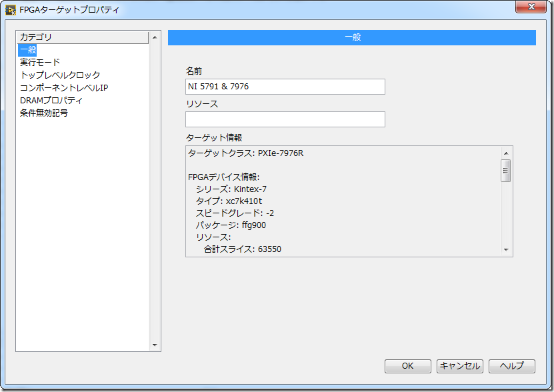The width and height of the screenshot is (554, 392).
Task: Click the LabVIEW icon in the title bar
Action: pyautogui.click(x=11, y=10)
